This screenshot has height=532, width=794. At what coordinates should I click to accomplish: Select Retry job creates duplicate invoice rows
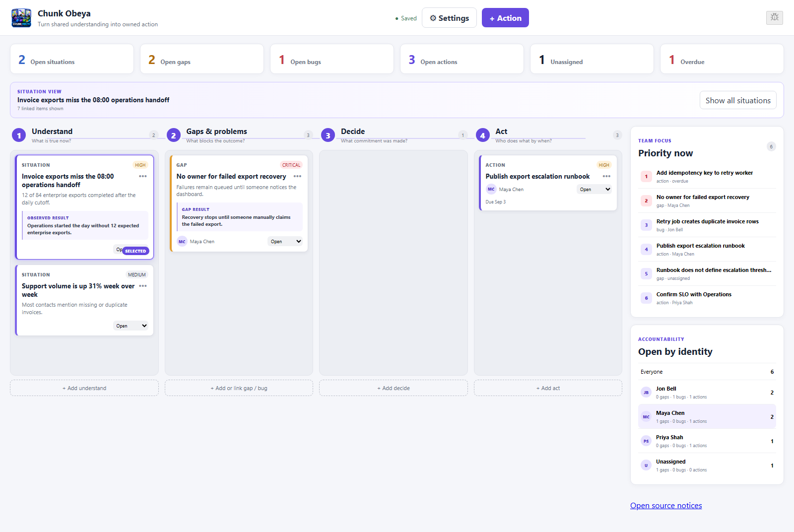pyautogui.click(x=707, y=225)
